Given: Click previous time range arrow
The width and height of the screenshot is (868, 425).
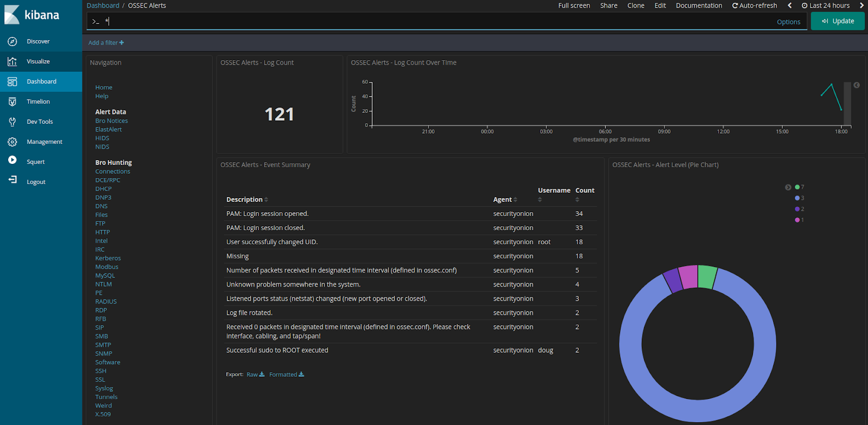Looking at the screenshot, I should point(789,5).
